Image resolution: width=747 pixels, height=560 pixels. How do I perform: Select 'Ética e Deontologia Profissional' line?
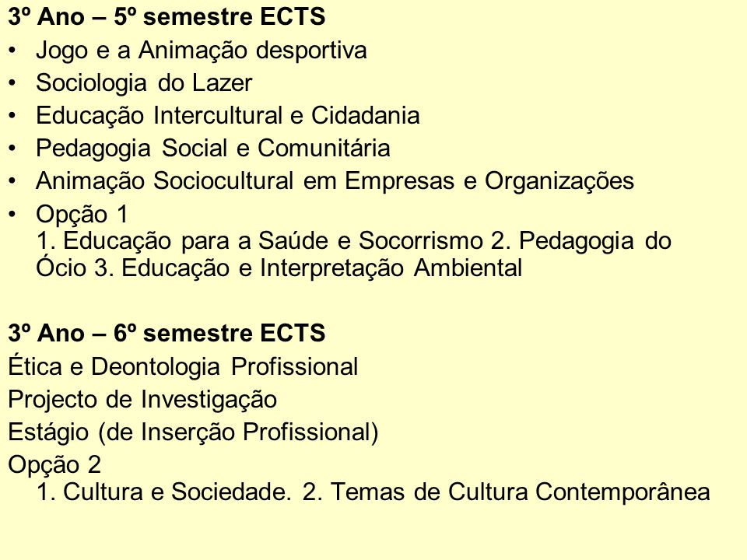(x=183, y=366)
